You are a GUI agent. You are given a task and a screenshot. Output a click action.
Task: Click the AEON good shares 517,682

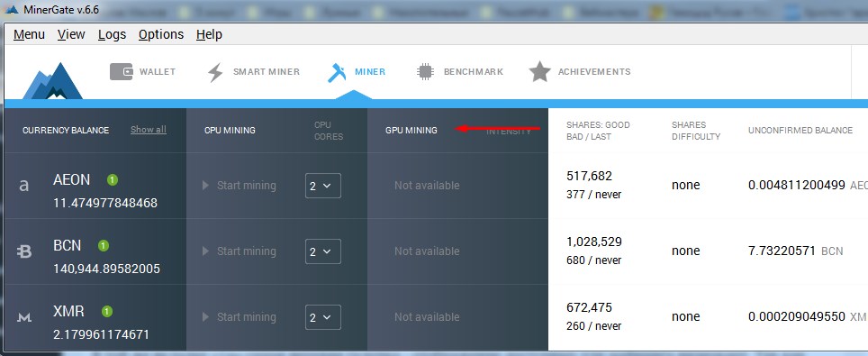[590, 177]
